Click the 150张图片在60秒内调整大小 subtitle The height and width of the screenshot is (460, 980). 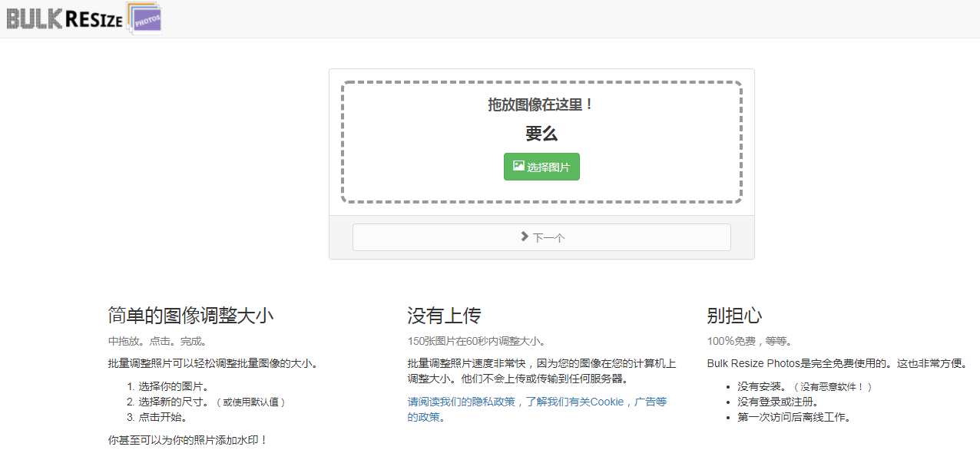[476, 341]
